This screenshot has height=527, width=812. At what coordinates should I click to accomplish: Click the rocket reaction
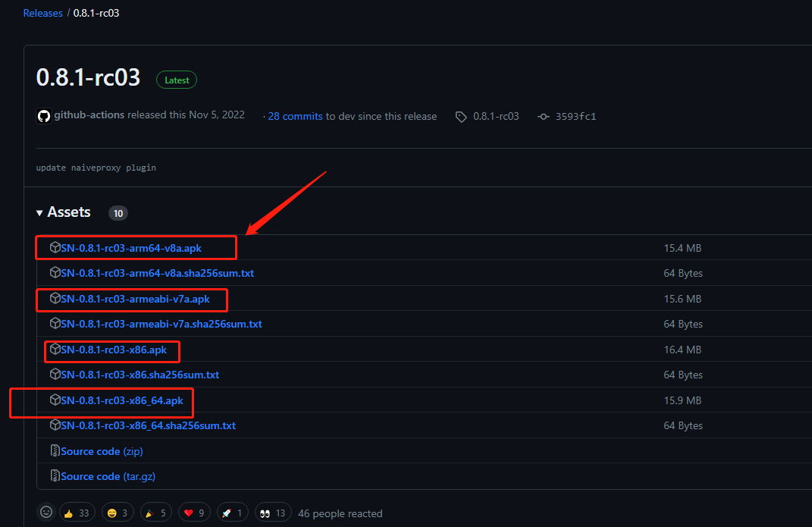pos(233,513)
